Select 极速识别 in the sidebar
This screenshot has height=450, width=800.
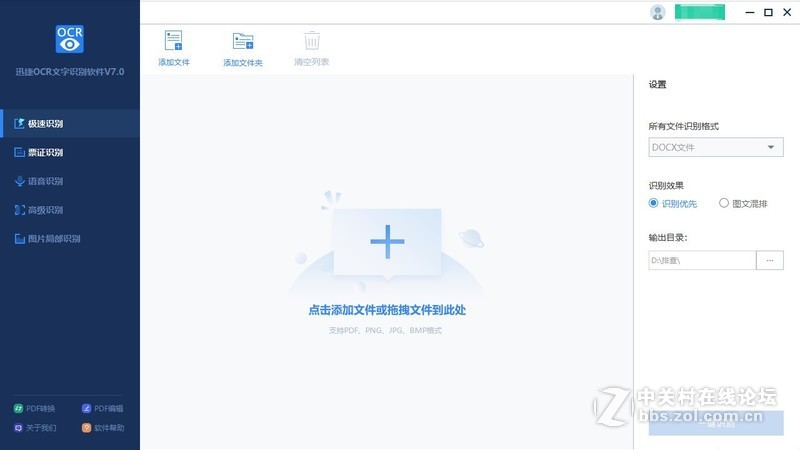tap(70, 123)
